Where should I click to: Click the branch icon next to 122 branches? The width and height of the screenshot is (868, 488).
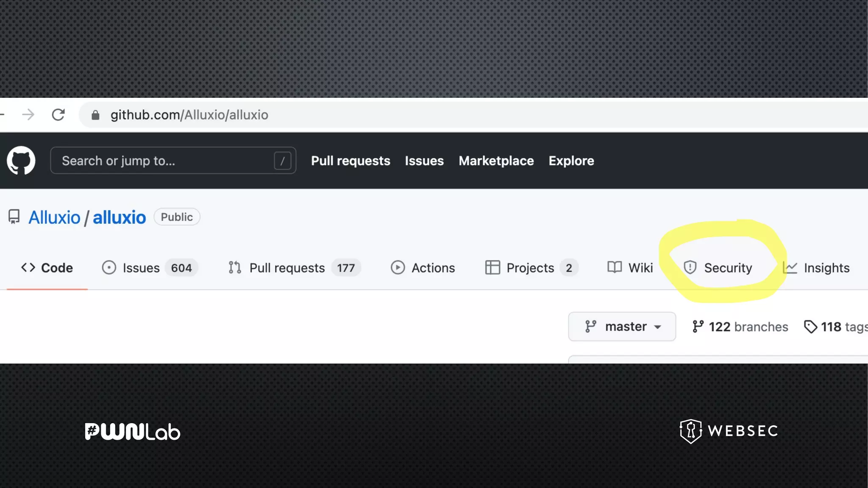698,327
